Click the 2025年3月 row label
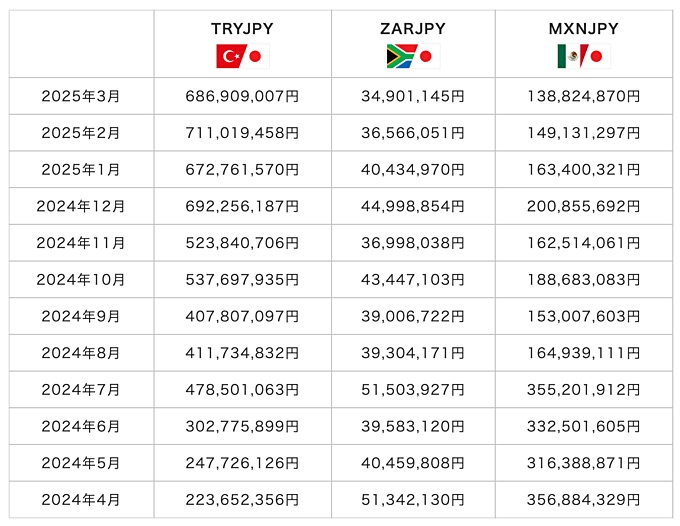The height and width of the screenshot is (526, 680). coord(81,96)
